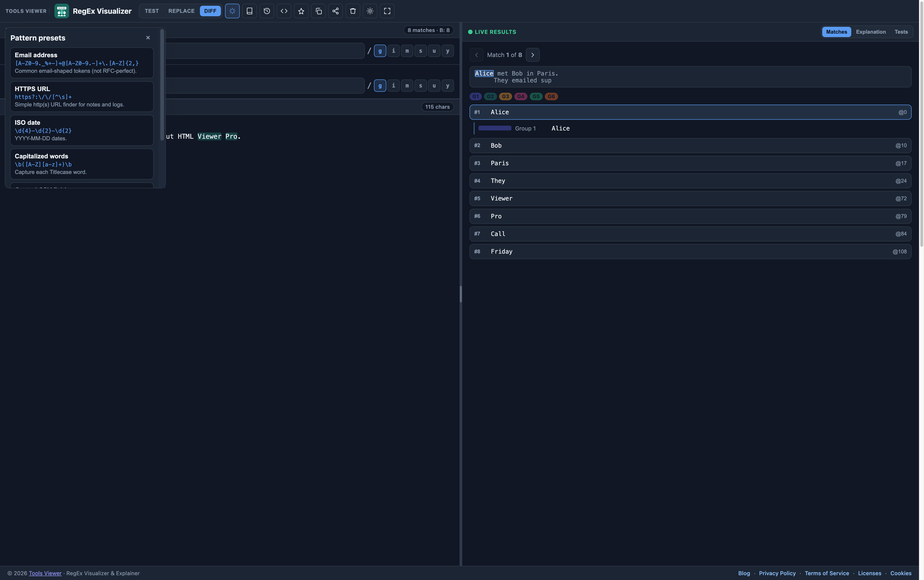Expand match #7 Call row
The image size is (924, 580).
[690, 234]
